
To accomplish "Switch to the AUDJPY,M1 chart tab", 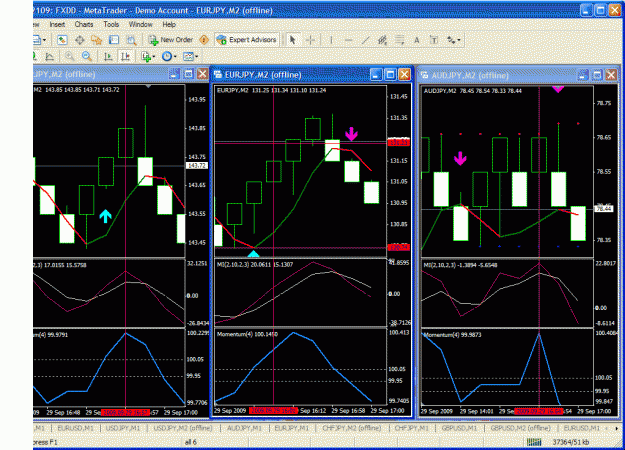I will 244,428.
